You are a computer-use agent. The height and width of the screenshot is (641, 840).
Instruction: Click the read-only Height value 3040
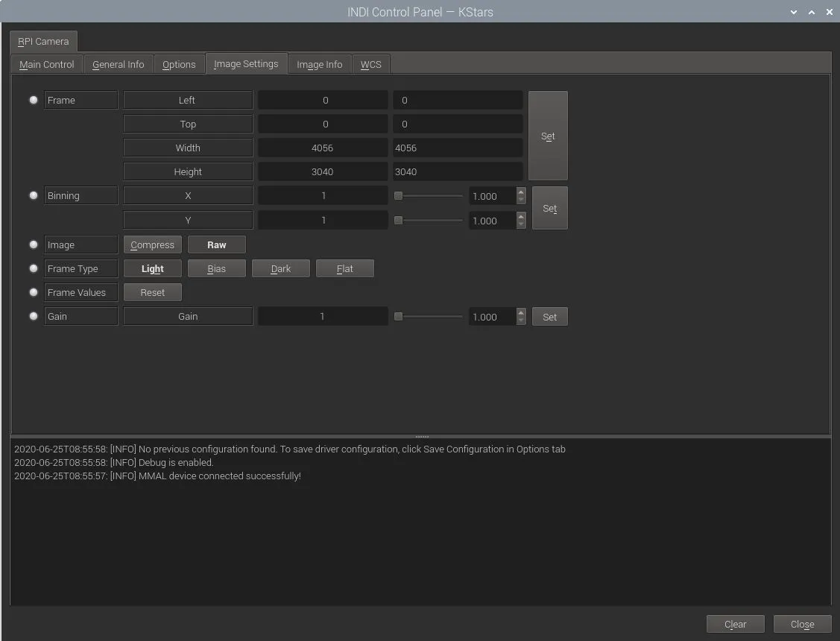pos(323,172)
